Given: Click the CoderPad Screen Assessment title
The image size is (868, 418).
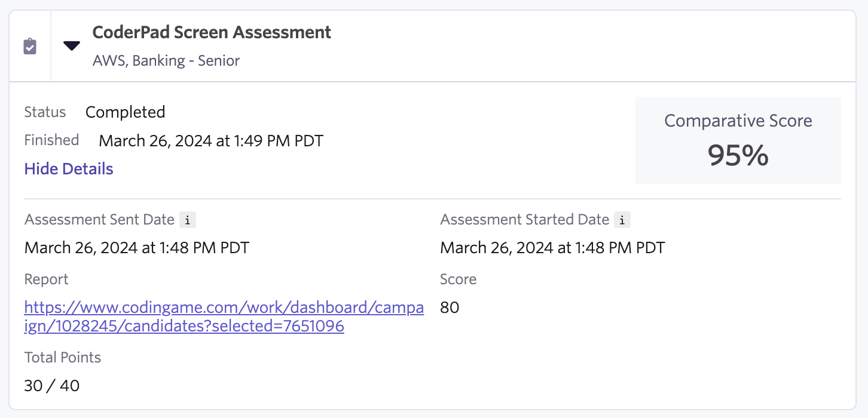Looking at the screenshot, I should coord(212,32).
